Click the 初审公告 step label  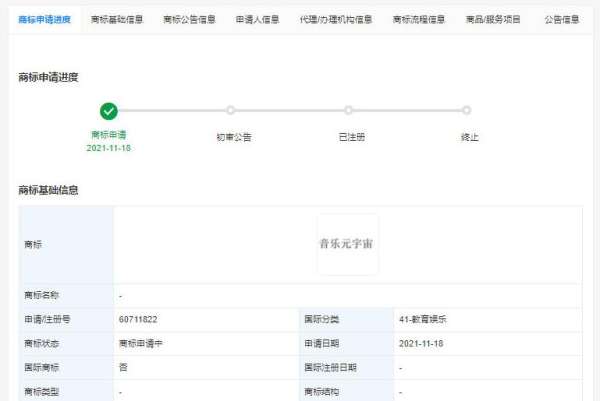(x=234, y=137)
